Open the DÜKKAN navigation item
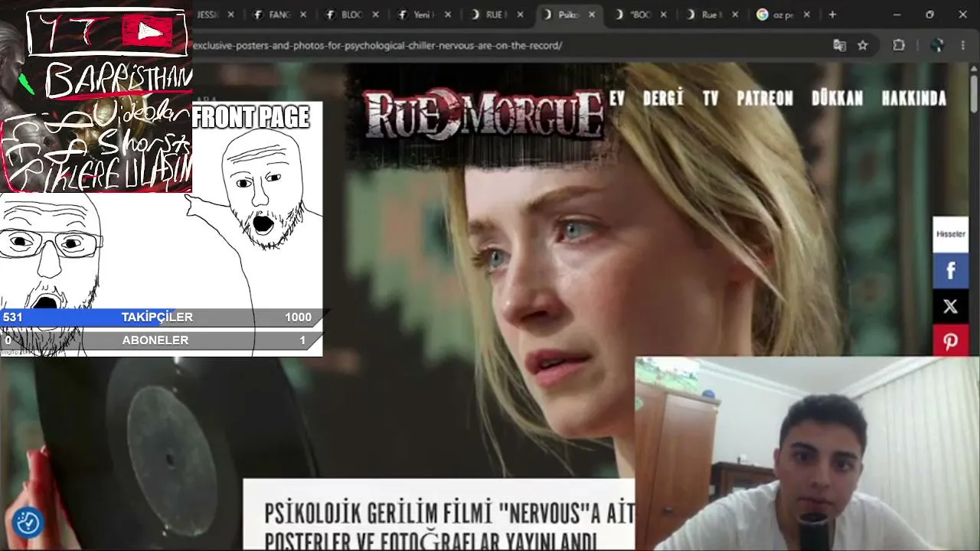Image resolution: width=980 pixels, height=551 pixels. 837,98
